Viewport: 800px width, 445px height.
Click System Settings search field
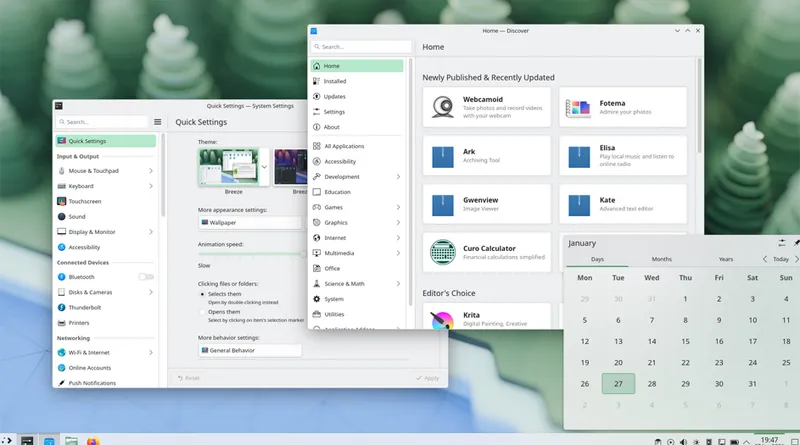point(102,122)
